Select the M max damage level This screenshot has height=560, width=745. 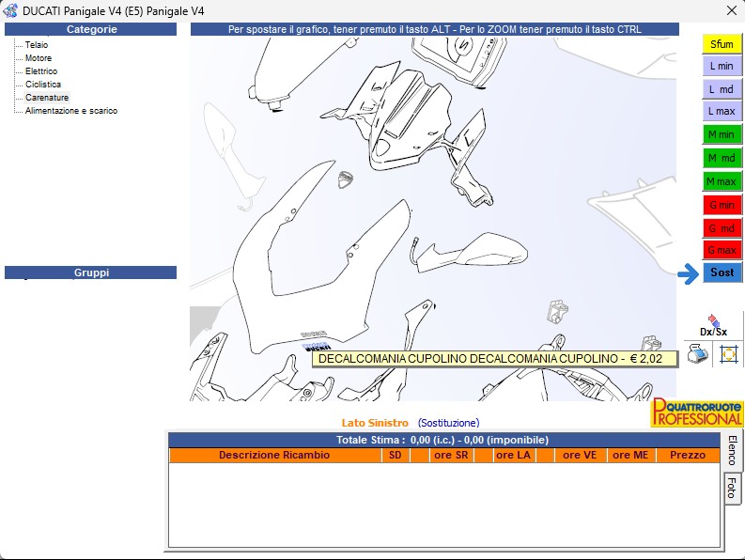pyautogui.click(x=722, y=181)
